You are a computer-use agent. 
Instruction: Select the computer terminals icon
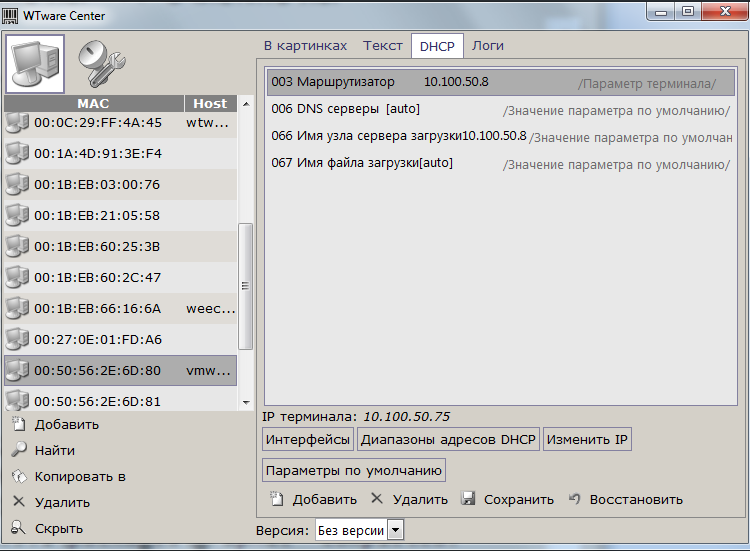[x=36, y=63]
